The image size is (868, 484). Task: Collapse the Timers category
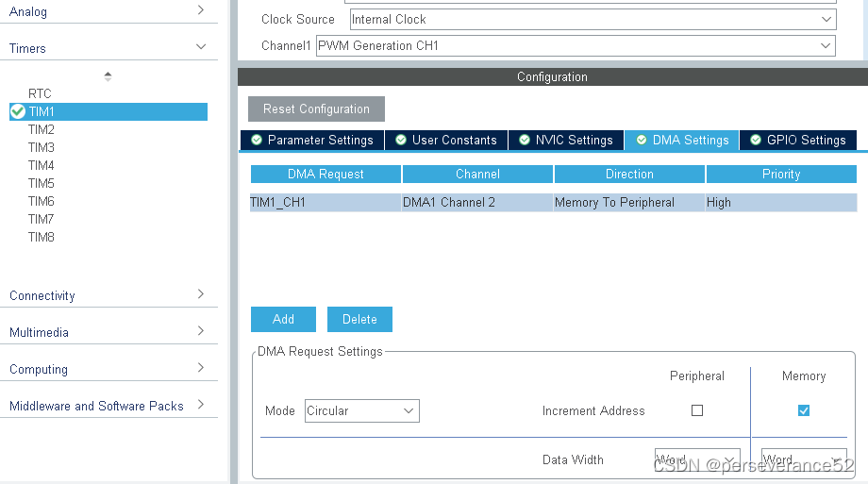[x=201, y=47]
